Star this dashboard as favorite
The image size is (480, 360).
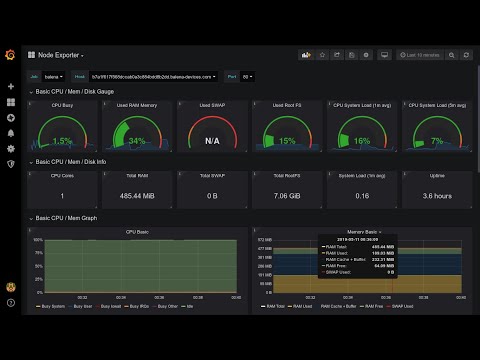click(322, 55)
